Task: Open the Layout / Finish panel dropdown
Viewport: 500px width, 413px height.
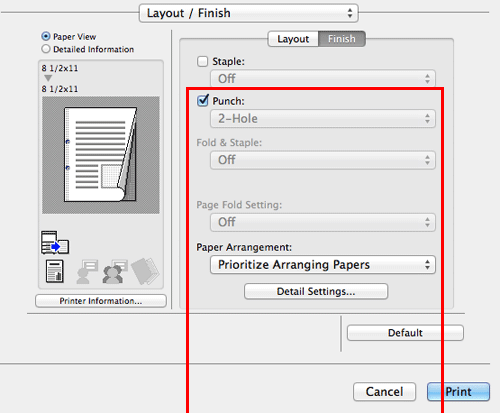Action: point(249,13)
